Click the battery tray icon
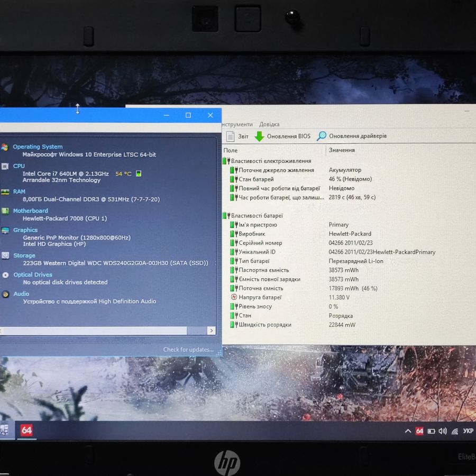The height and width of the screenshot is (476, 476). click(x=431, y=432)
